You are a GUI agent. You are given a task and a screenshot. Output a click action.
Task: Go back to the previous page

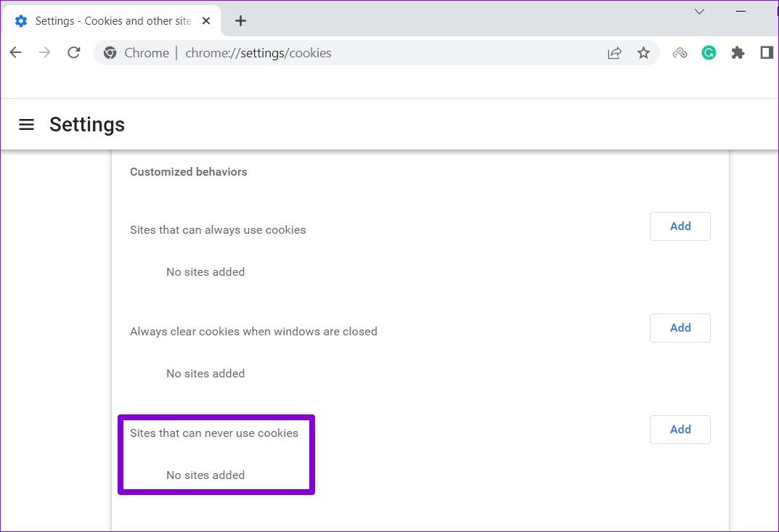pyautogui.click(x=16, y=53)
